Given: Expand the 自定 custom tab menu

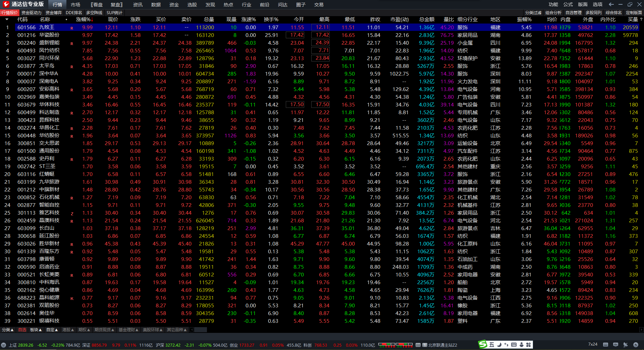Looking at the screenshot, I should (52, 330).
